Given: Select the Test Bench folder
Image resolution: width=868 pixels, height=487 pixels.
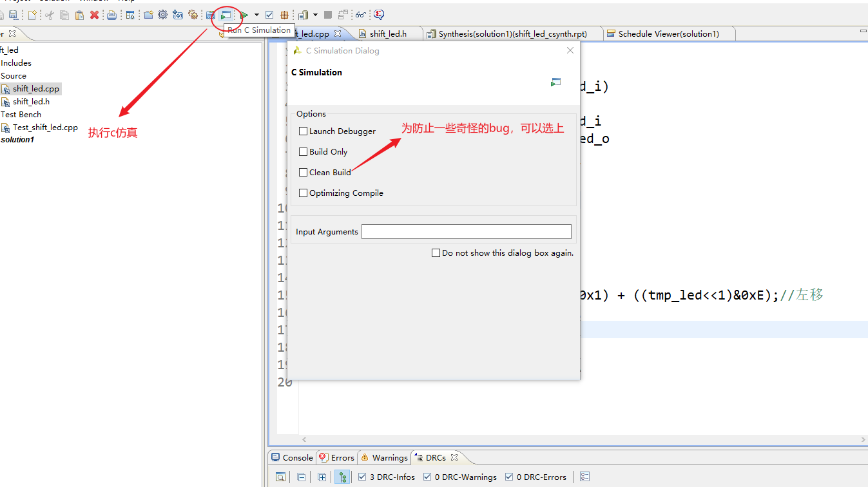Looking at the screenshot, I should coord(21,115).
